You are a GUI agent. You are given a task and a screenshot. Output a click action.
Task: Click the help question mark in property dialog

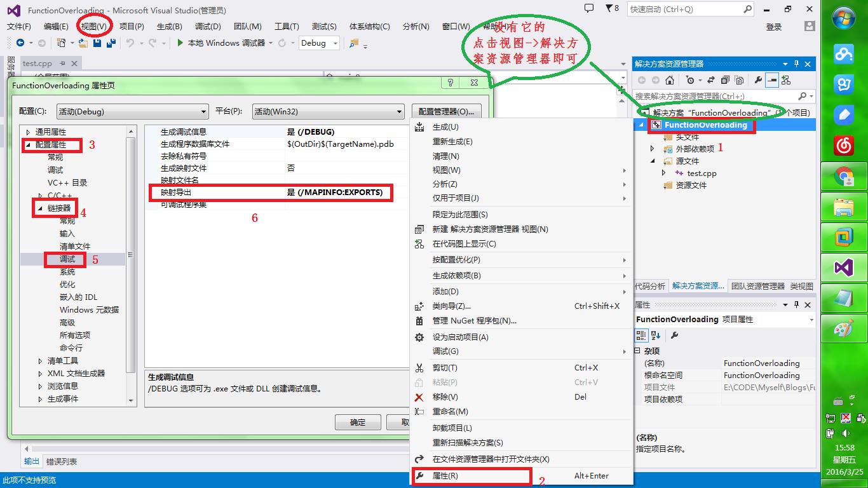pyautogui.click(x=451, y=83)
